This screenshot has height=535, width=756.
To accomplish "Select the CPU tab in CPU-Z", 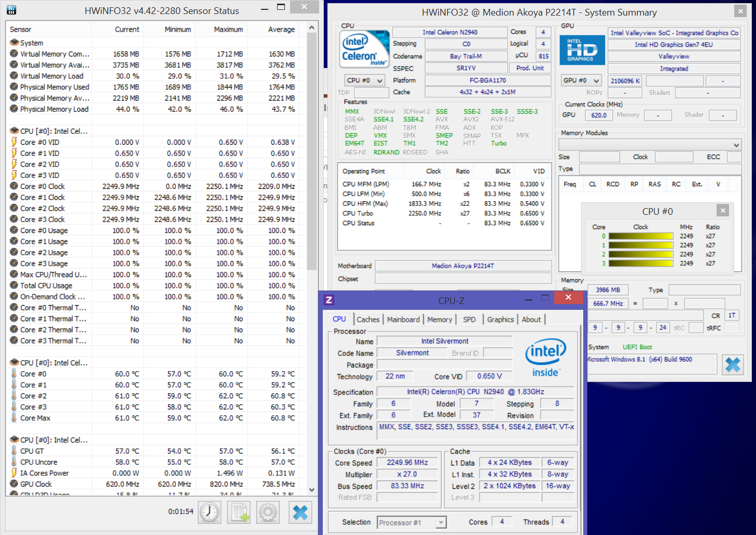I will (x=339, y=319).
